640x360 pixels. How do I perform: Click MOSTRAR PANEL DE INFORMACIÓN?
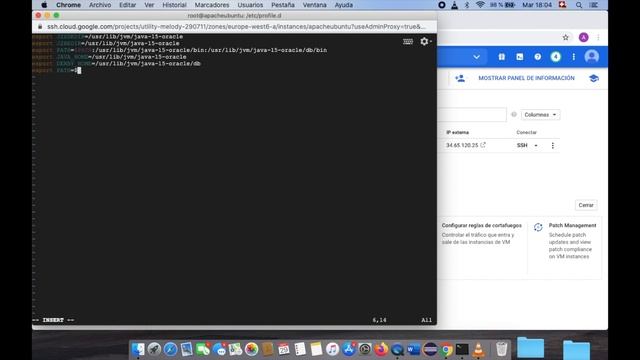pos(527,78)
